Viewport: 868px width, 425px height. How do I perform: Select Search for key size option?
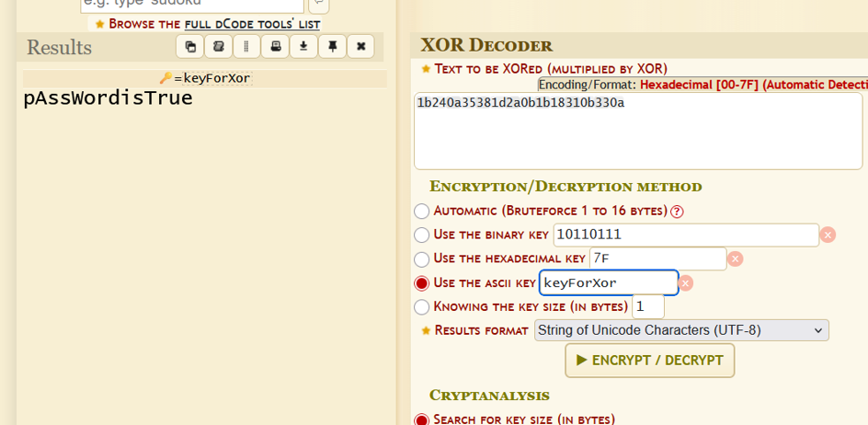pos(422,419)
